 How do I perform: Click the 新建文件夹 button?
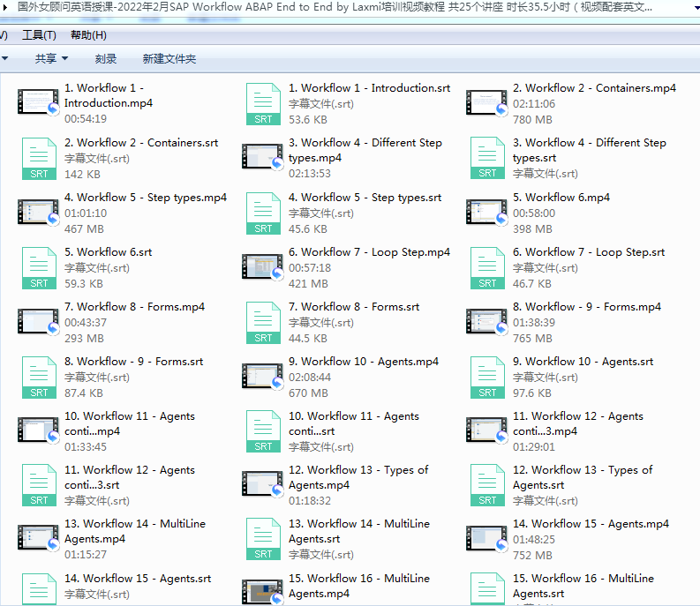click(x=169, y=58)
